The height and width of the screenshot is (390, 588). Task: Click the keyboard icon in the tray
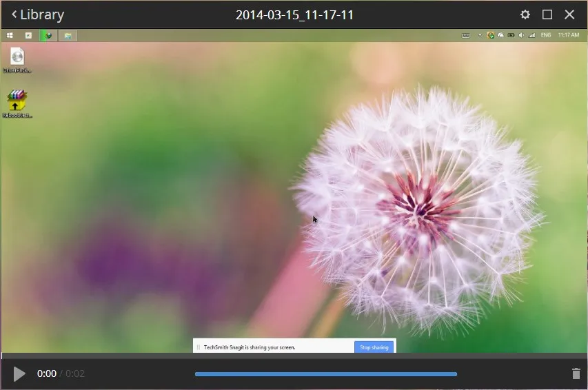pos(465,35)
